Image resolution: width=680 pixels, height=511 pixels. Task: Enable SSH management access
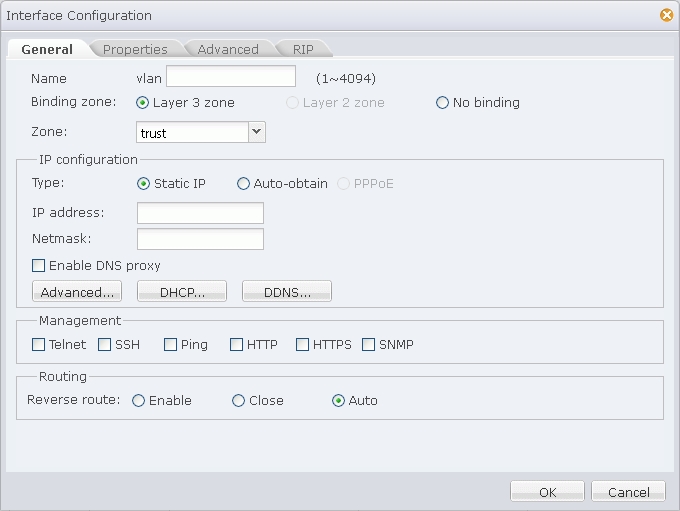pyautogui.click(x=105, y=345)
